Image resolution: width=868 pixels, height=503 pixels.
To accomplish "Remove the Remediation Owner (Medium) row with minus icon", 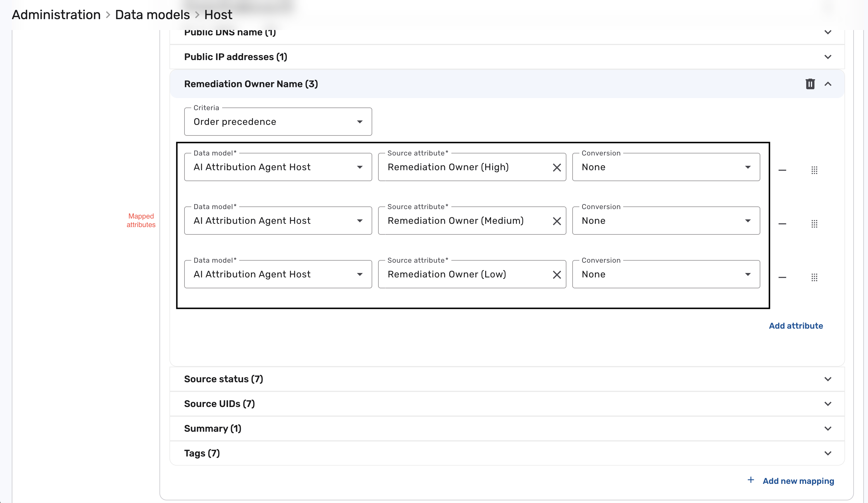I will coord(782,224).
